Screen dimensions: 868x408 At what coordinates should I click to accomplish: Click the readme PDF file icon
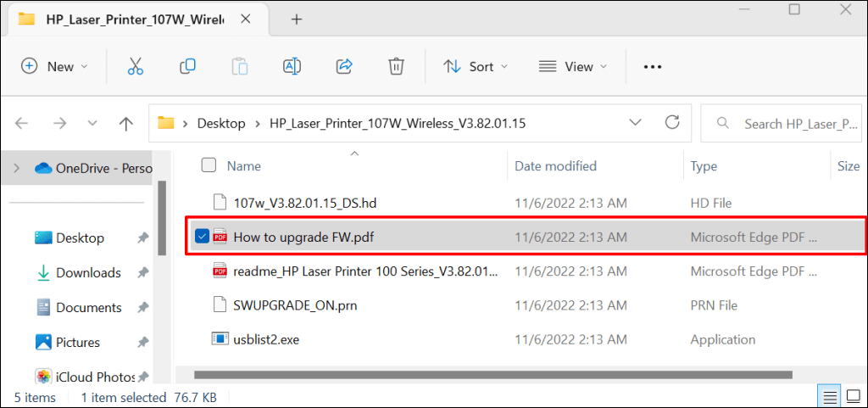point(220,271)
